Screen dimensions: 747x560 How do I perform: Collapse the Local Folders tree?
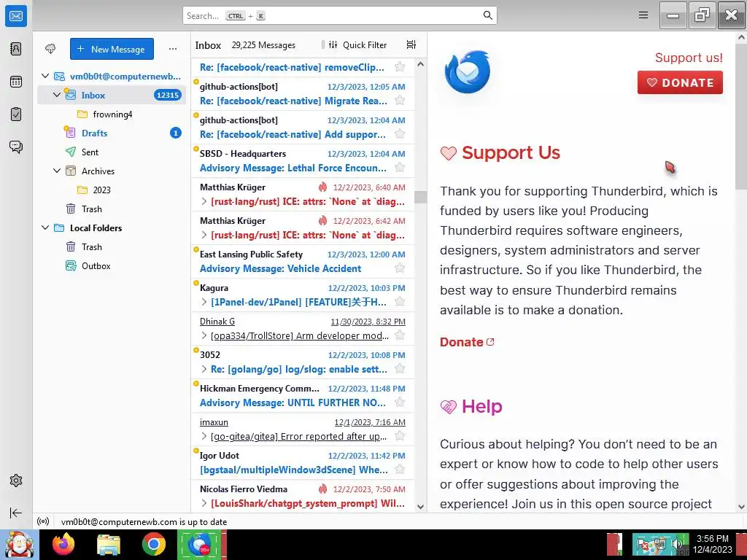coord(45,227)
